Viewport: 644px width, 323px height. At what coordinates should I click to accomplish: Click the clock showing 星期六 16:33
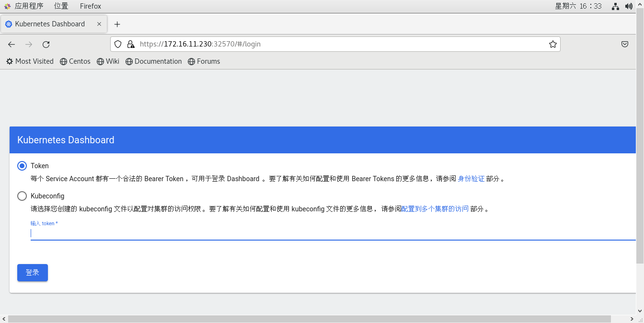(578, 6)
